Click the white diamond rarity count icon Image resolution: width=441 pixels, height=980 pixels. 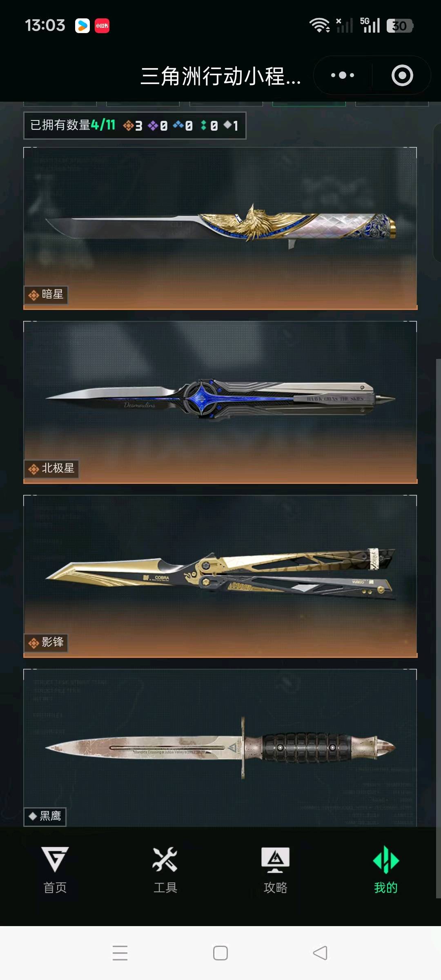[x=228, y=125]
